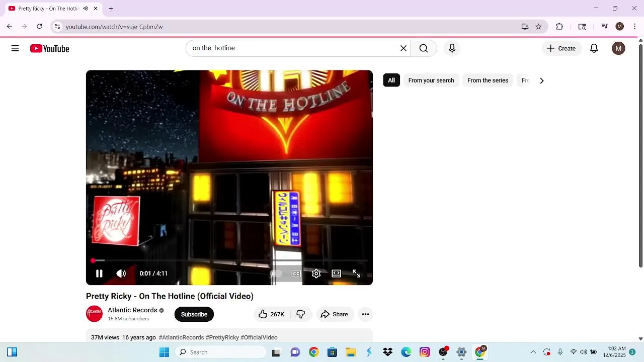Open File Explorer from taskbar
644x362 pixels.
coord(351,352)
